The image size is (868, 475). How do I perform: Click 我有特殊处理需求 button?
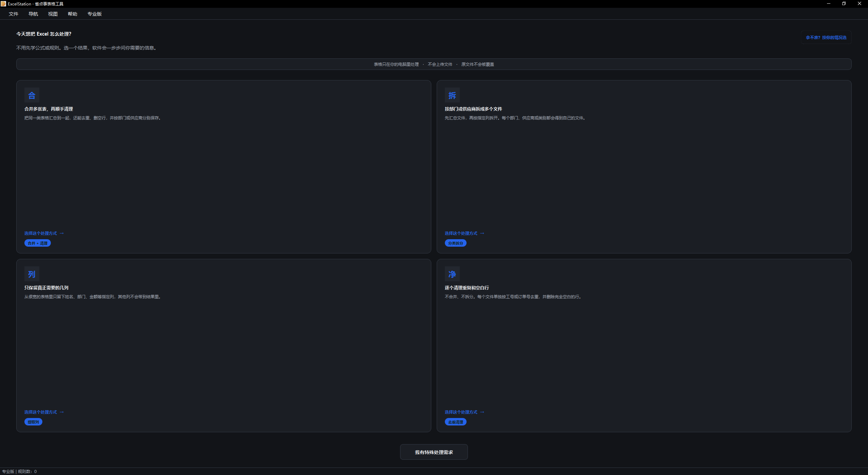click(434, 452)
